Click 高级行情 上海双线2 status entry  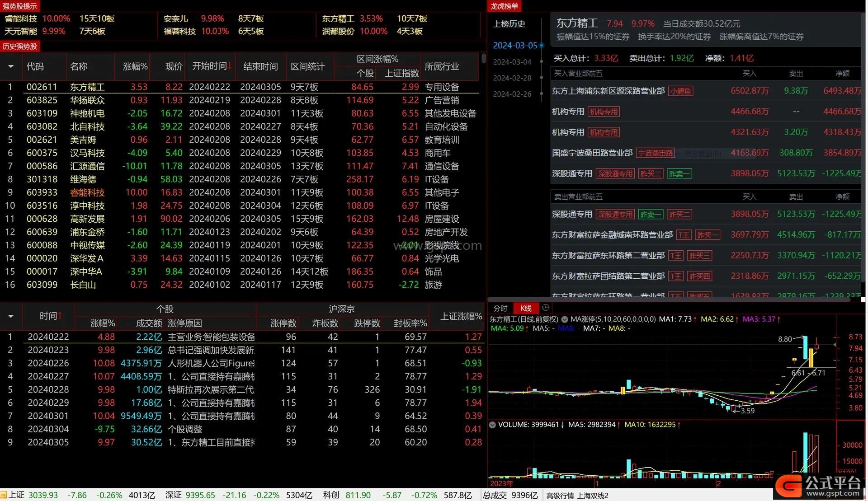point(577,496)
